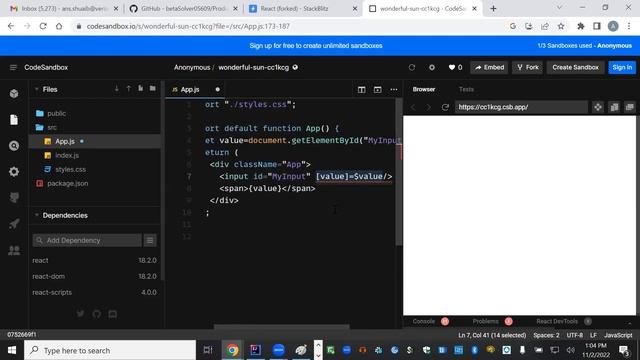Click the download files arrow icon

[117, 89]
